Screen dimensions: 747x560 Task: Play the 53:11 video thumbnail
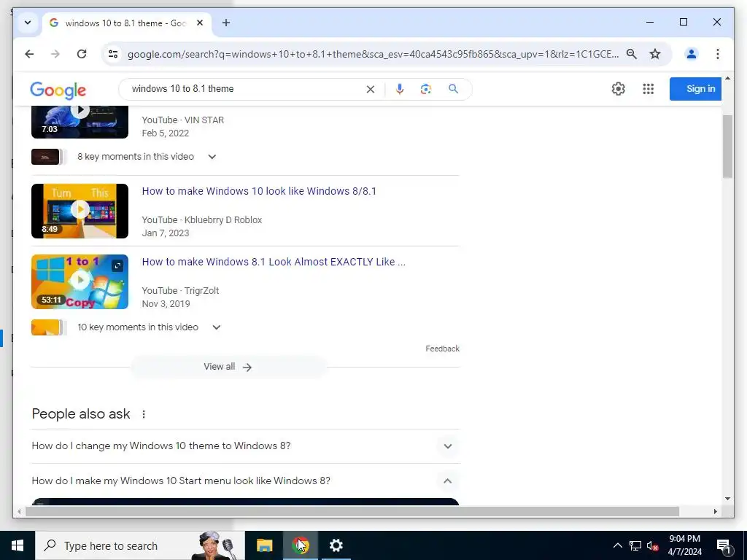[x=80, y=281]
